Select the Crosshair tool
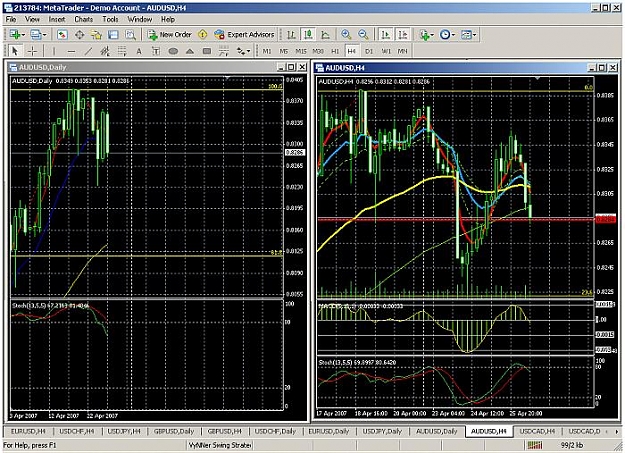The image size is (625, 453). point(32,51)
